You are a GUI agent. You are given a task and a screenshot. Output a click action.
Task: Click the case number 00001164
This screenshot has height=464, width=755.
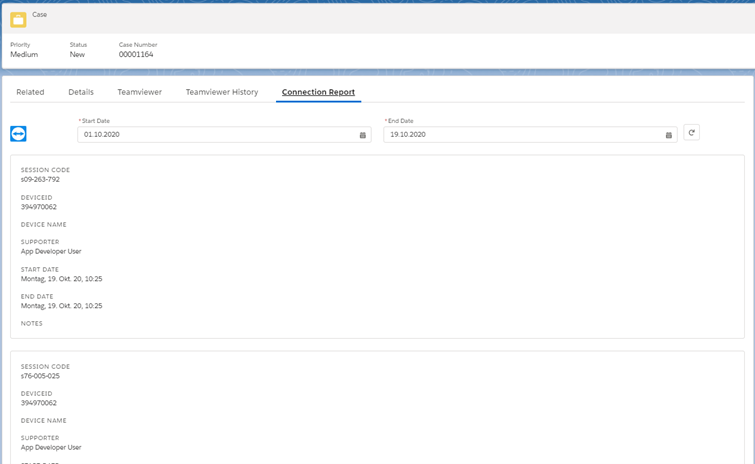(136, 54)
